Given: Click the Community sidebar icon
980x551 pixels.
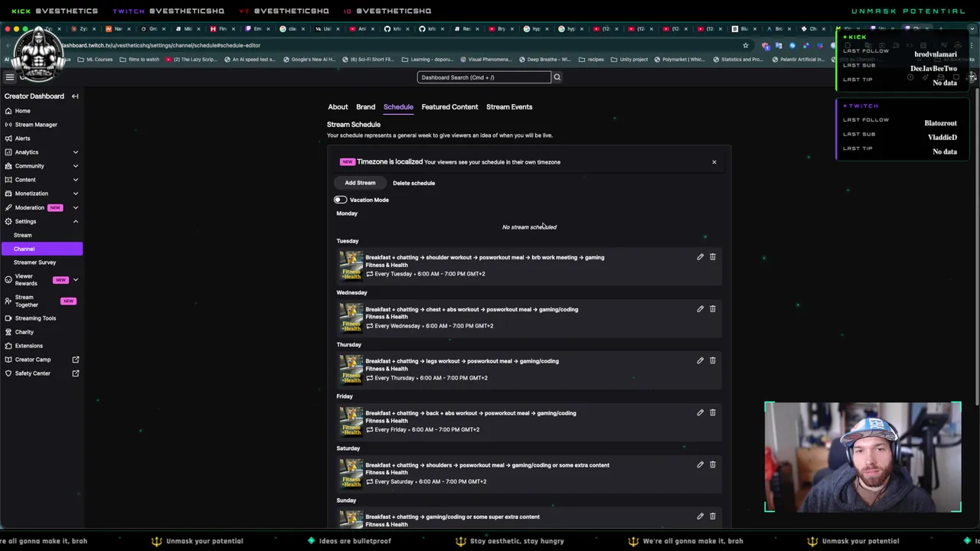Looking at the screenshot, I should click(x=8, y=166).
